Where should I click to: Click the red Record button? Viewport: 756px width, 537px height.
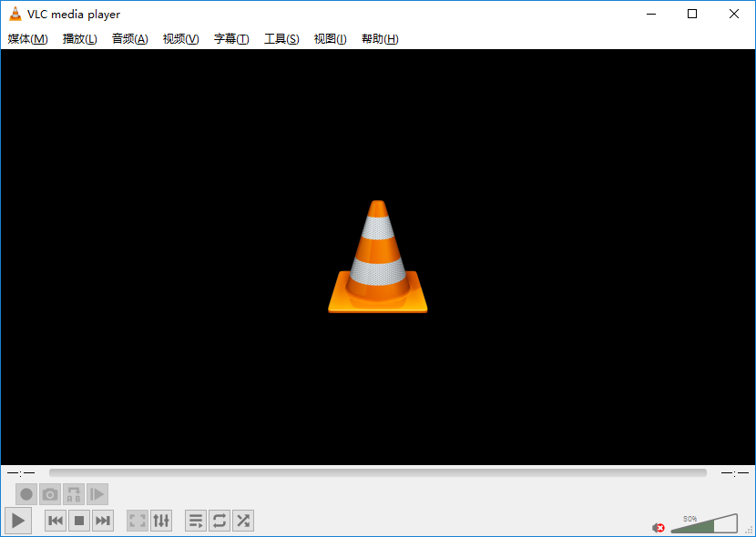pyautogui.click(x=26, y=494)
